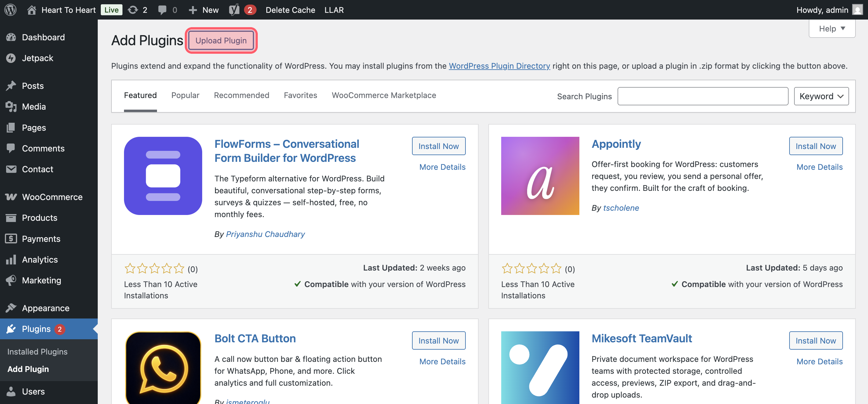Click the Appearance paintbrush icon
This screenshot has height=404, width=868.
point(11,308)
